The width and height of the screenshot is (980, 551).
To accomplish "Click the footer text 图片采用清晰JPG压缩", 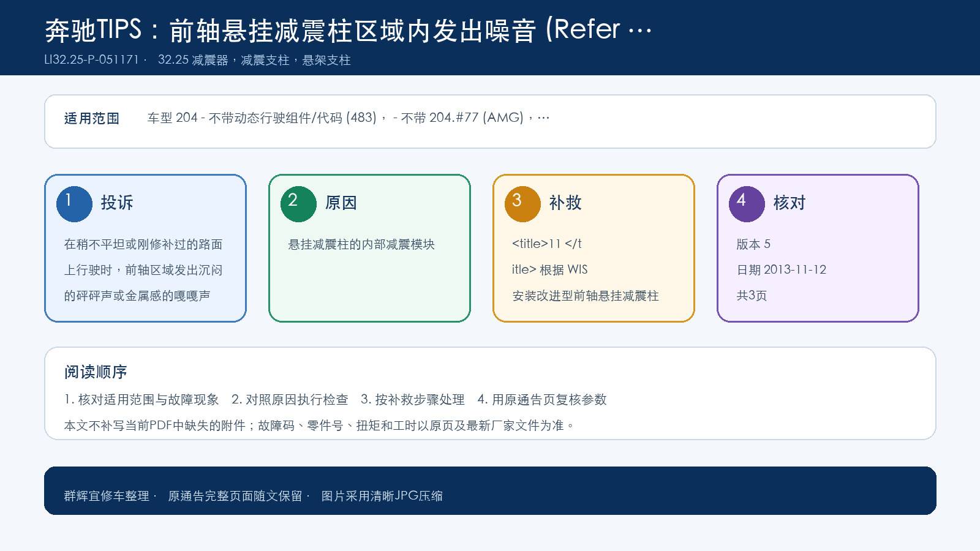I will pyautogui.click(x=382, y=496).
